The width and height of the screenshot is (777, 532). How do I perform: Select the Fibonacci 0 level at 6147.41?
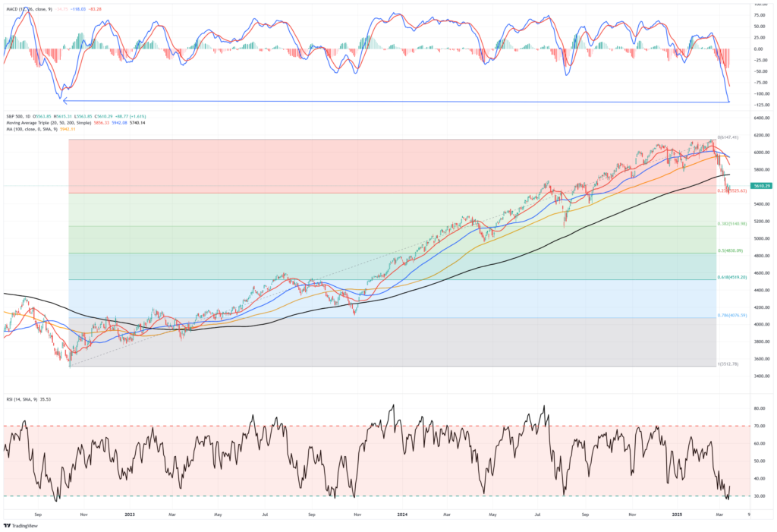tap(731, 137)
